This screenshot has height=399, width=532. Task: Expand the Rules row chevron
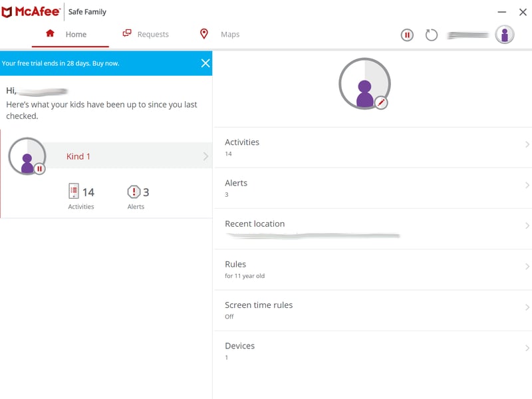tap(527, 267)
